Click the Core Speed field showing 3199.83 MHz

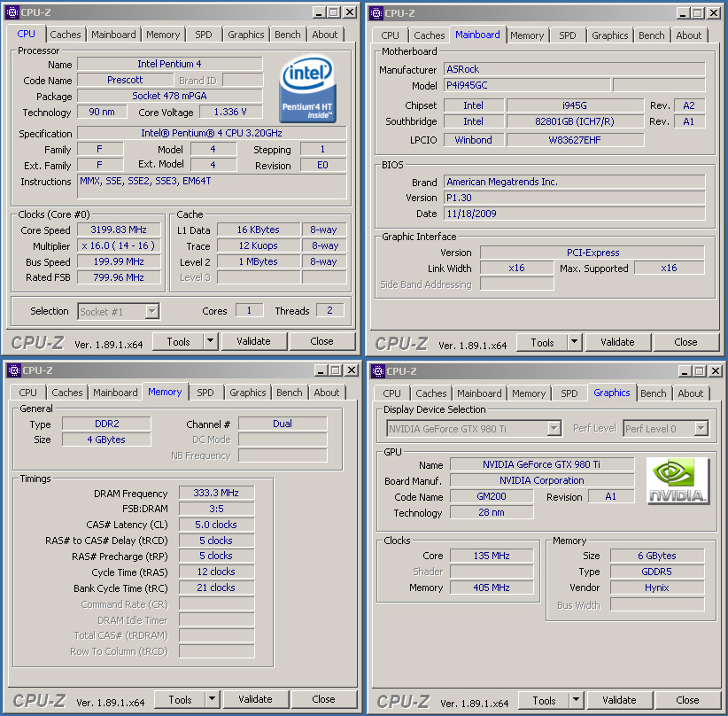(119, 230)
